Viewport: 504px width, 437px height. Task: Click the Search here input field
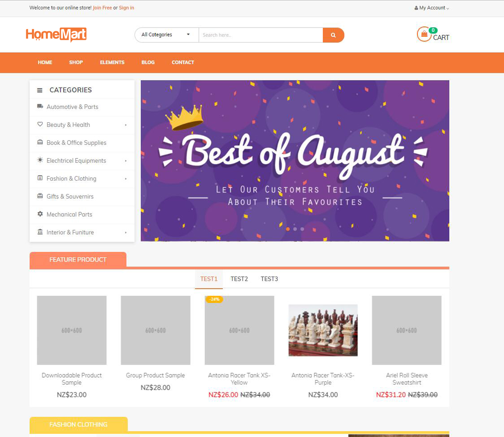[261, 35]
